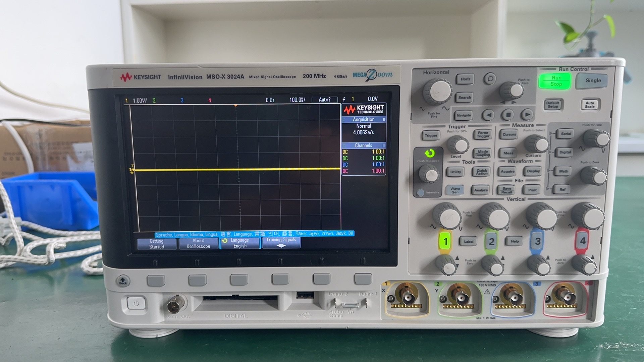644x362 pixels.
Task: Toggle channel 3 blue button
Action: [537, 241]
